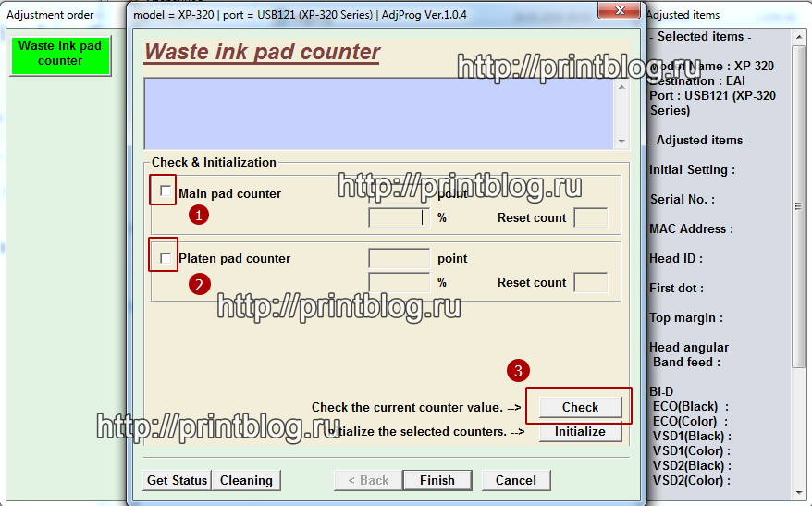Click the log text area's scroll down arrow

621,141
